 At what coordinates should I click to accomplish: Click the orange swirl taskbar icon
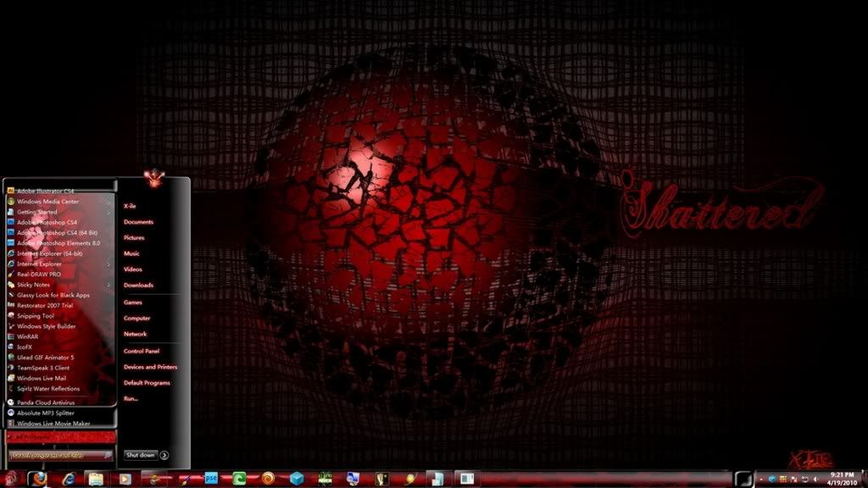(x=268, y=479)
